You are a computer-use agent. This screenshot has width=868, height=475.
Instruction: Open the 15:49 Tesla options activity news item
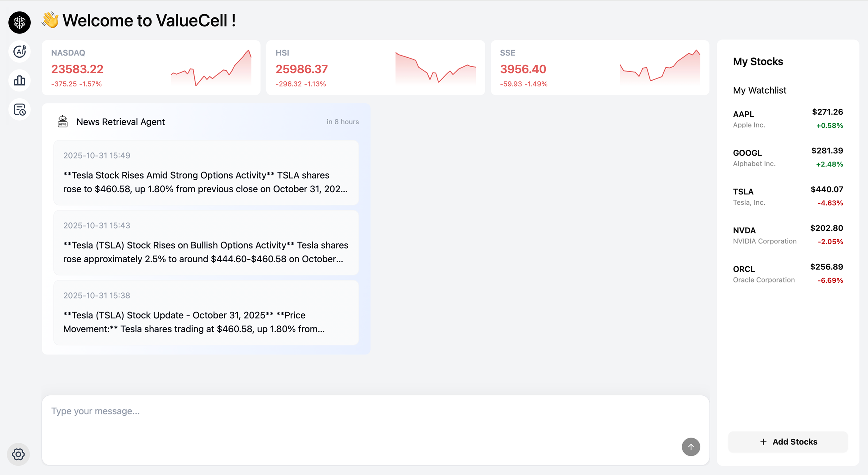click(206, 173)
